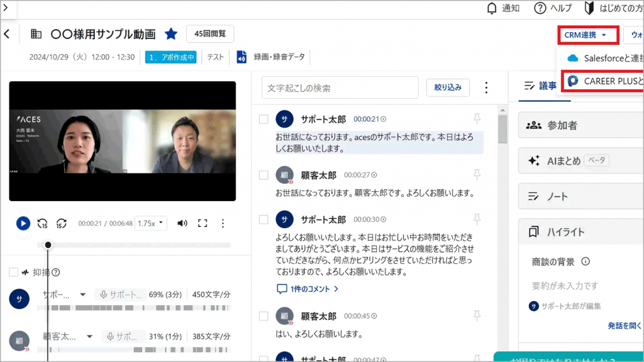Click the 絞り込み filter button
The height and width of the screenshot is (362, 644).
click(x=448, y=88)
